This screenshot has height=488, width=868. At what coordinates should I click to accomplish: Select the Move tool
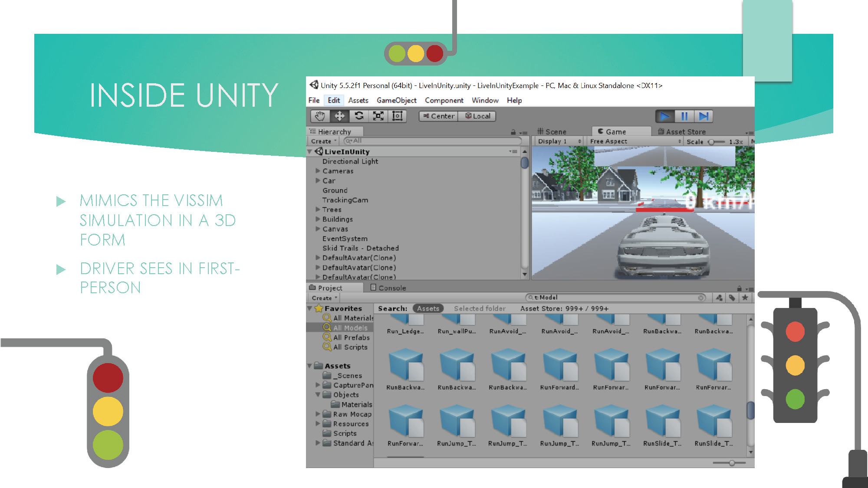coord(340,116)
